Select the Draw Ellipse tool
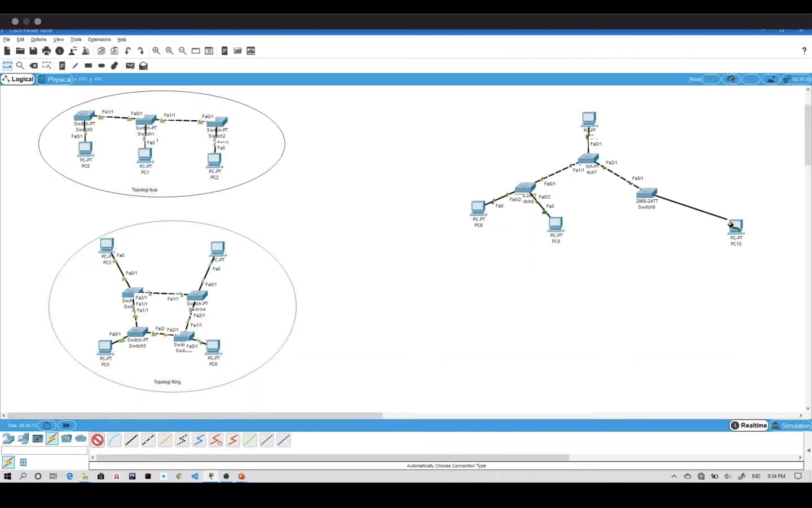This screenshot has width=812, height=508. [101, 65]
